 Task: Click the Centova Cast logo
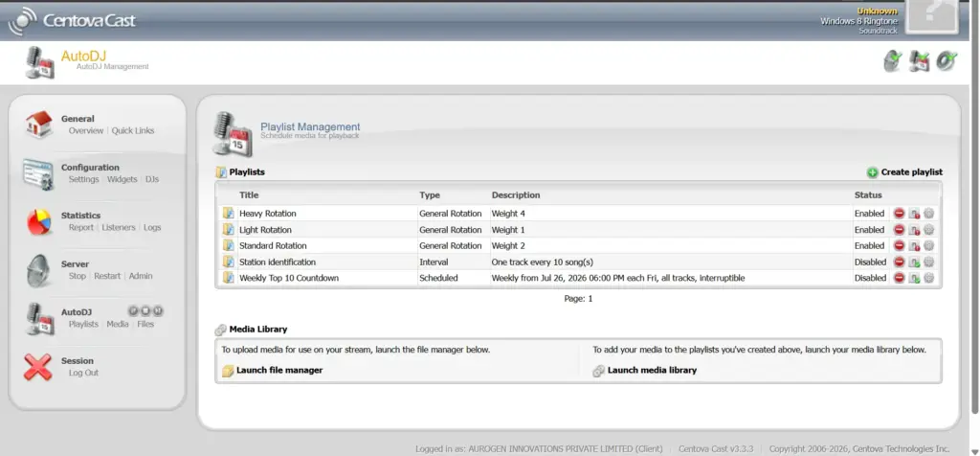72,21
